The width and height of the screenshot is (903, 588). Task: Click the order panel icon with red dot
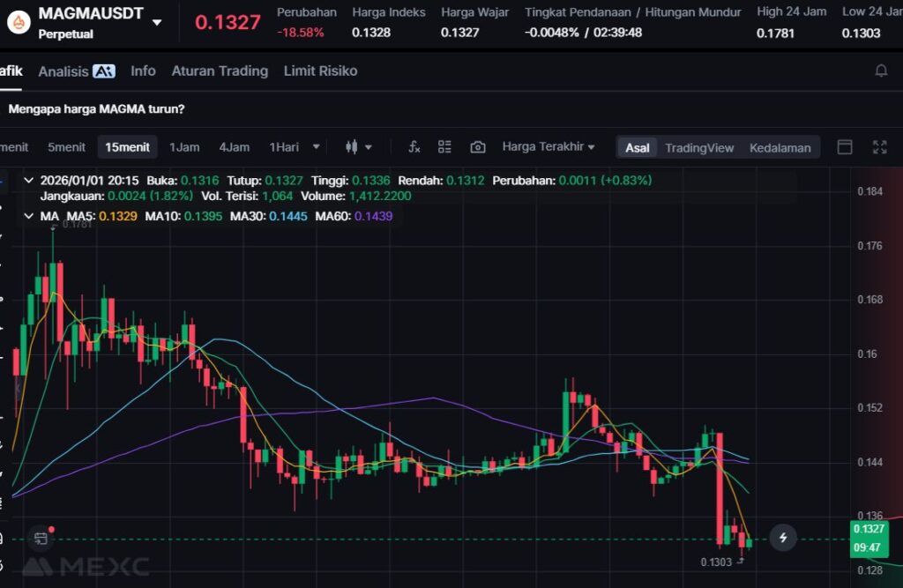click(x=40, y=537)
